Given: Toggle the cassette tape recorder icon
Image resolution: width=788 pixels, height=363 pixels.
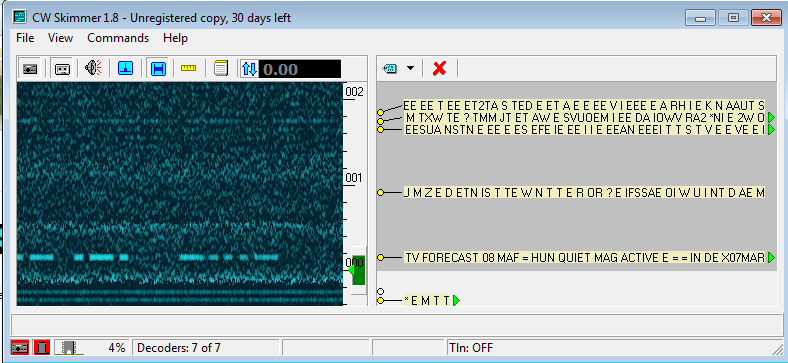Looking at the screenshot, I should click(62, 69).
